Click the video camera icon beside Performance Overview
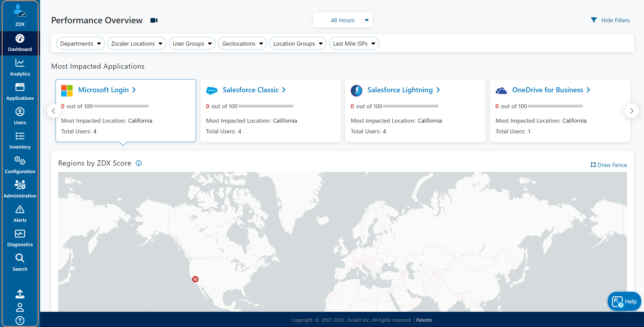The image size is (644, 327). (154, 20)
